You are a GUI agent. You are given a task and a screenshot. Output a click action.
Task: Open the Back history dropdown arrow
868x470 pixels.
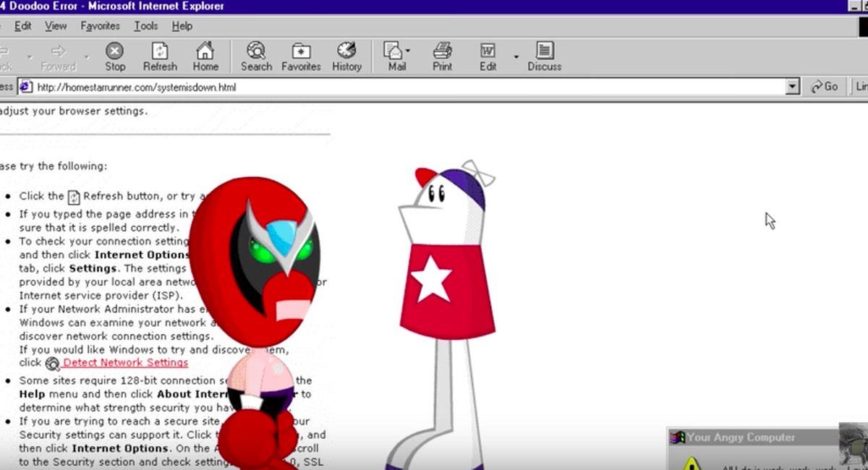point(30,56)
